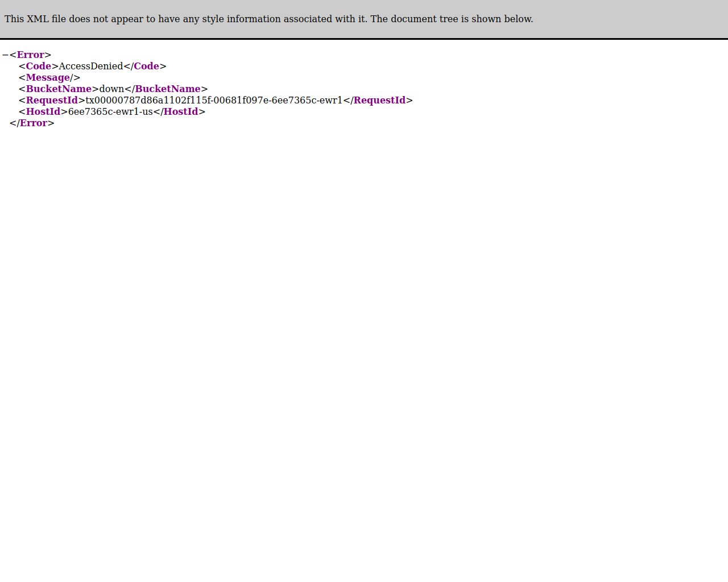The width and height of the screenshot is (728, 582).
Task: Click the XML style information notice text
Action: 269,19
